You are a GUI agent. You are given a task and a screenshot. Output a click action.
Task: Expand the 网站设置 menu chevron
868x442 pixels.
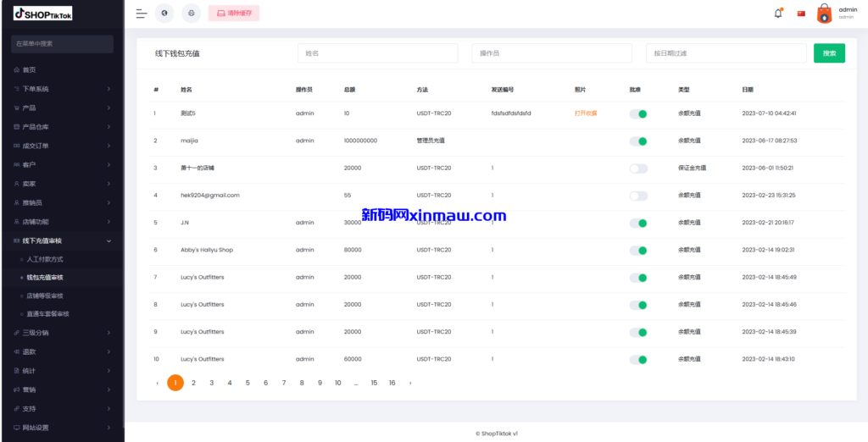coord(108,428)
